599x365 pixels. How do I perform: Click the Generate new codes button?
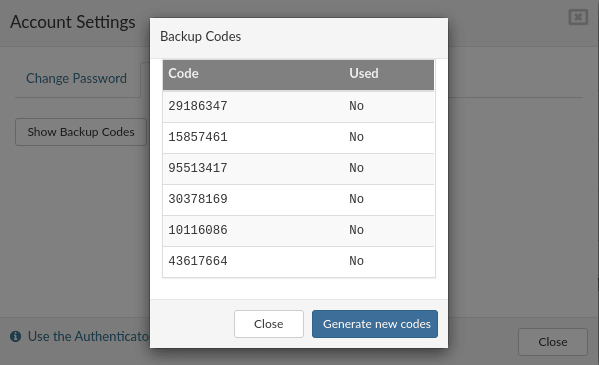click(x=375, y=324)
